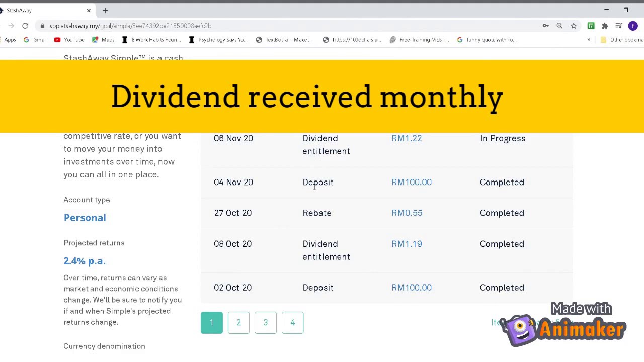The width and height of the screenshot is (644, 362).
Task: Open the funny quote Google bookmark
Action: pyautogui.click(x=487, y=40)
